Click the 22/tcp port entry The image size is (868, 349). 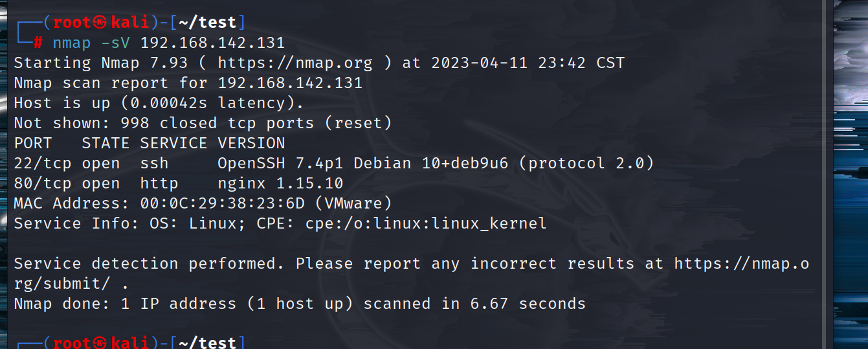pyautogui.click(x=43, y=163)
